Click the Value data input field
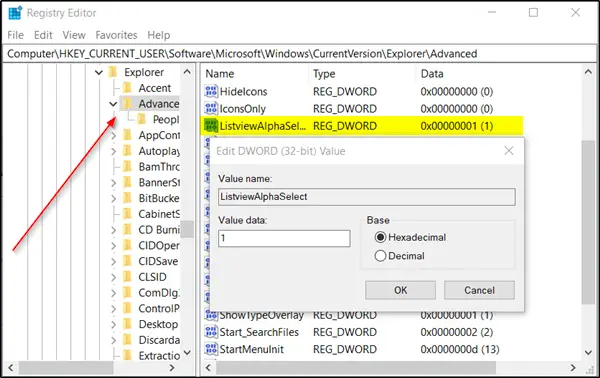The width and height of the screenshot is (600, 378). pos(284,238)
